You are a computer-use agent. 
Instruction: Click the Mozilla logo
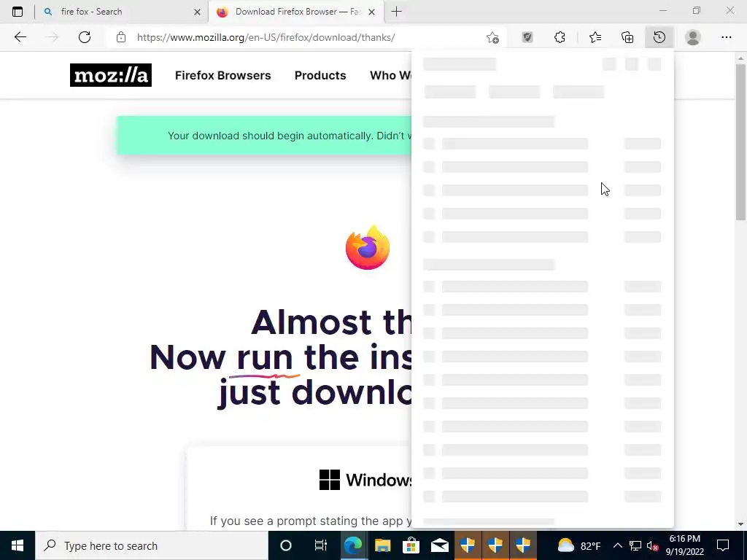coord(111,75)
